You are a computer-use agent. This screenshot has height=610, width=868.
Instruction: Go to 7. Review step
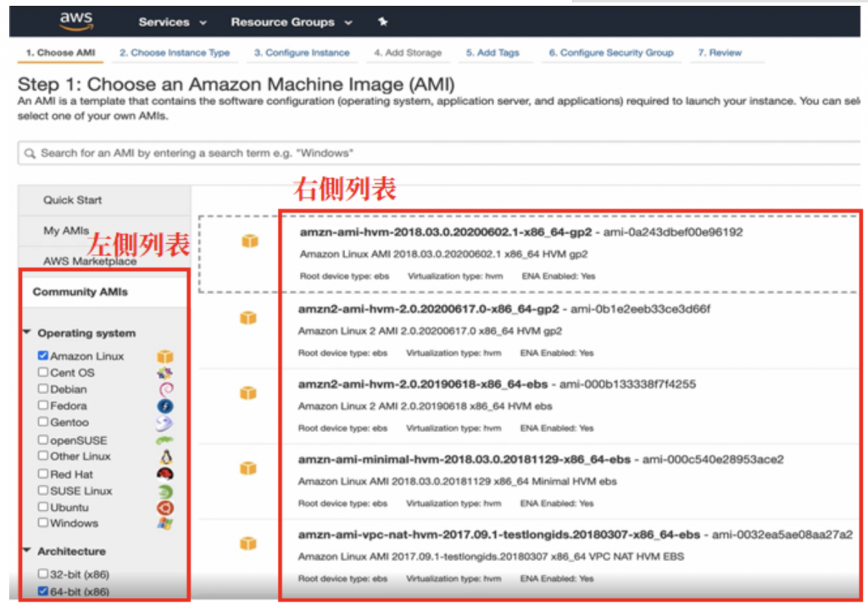pyautogui.click(x=720, y=53)
